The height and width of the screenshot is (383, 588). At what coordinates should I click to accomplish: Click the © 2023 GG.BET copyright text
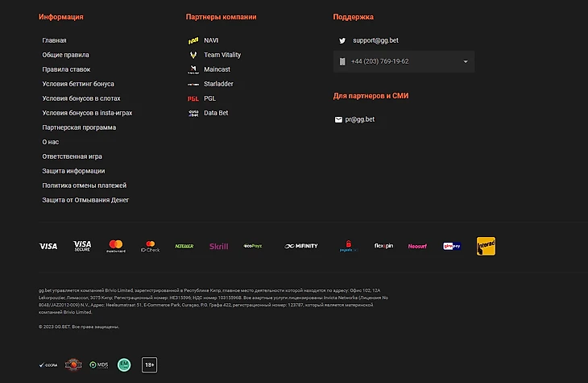(x=79, y=327)
